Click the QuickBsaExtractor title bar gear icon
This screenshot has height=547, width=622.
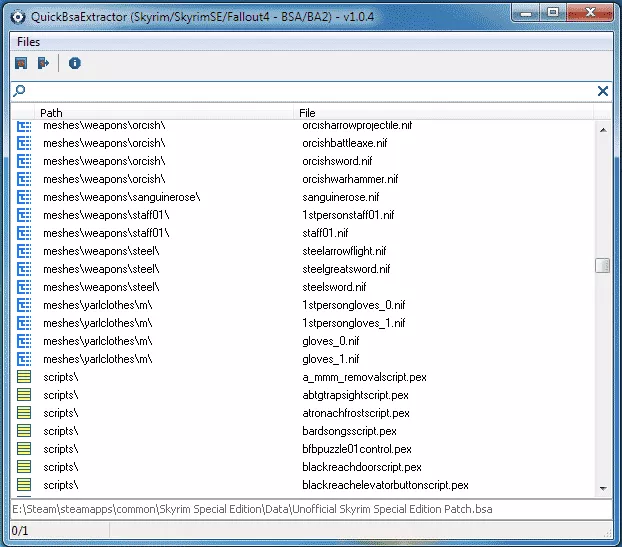[x=18, y=17]
